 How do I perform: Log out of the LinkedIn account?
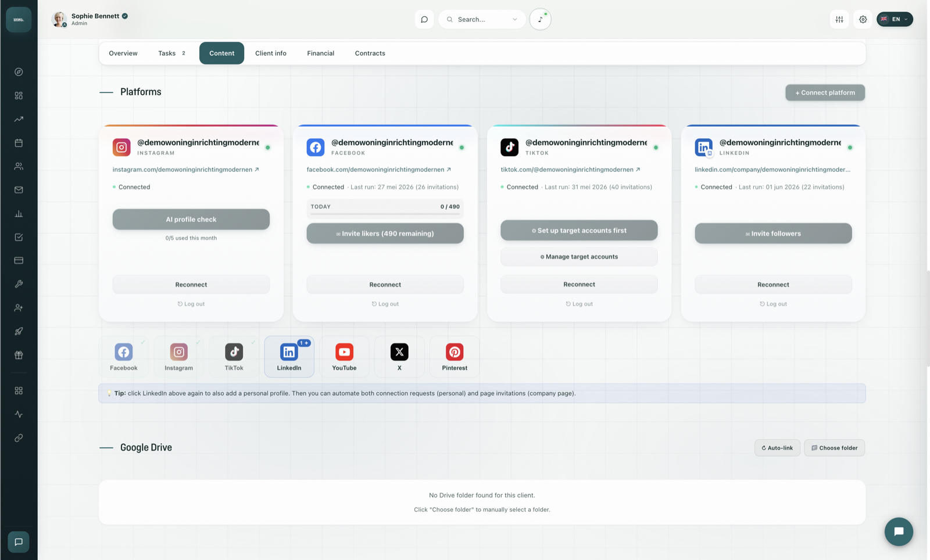pos(773,304)
